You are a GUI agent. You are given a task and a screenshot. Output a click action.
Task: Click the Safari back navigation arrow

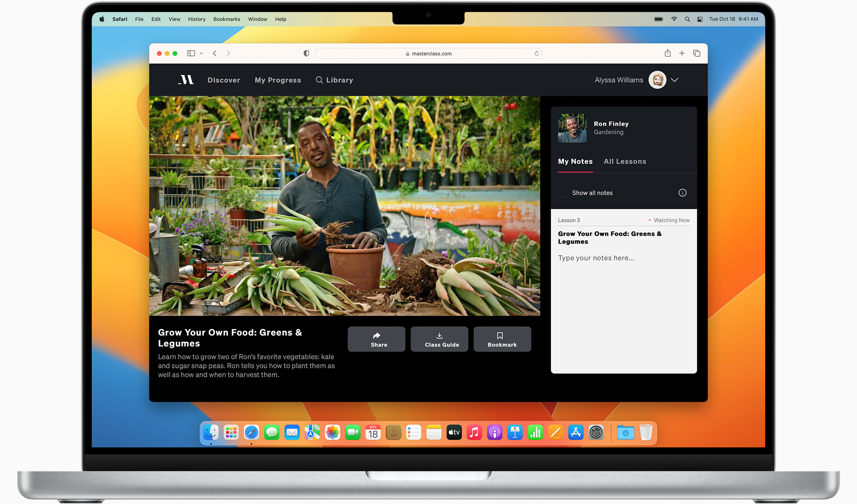pyautogui.click(x=214, y=53)
